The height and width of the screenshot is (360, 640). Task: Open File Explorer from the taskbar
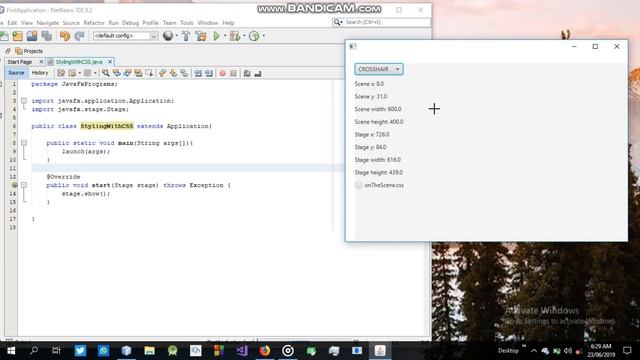click(x=149, y=351)
